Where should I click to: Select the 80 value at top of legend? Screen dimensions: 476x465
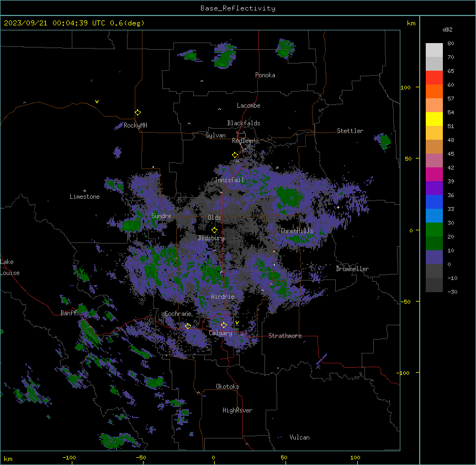click(x=451, y=44)
